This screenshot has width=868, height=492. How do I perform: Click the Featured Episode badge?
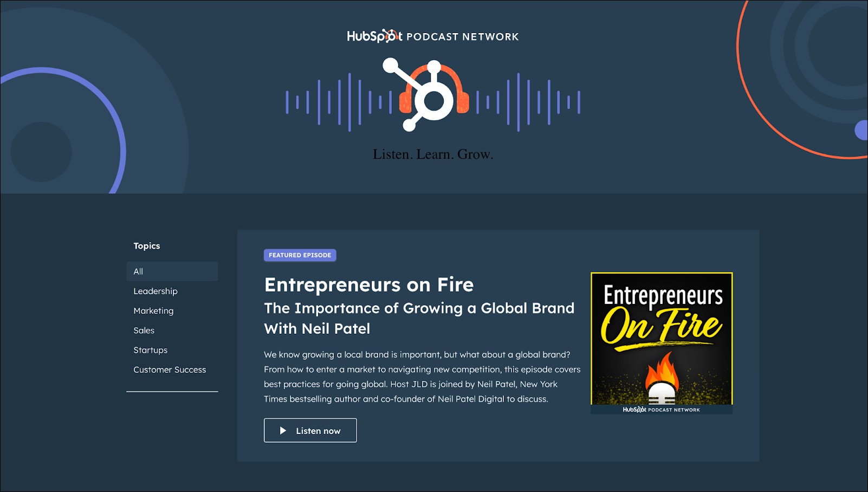click(300, 255)
